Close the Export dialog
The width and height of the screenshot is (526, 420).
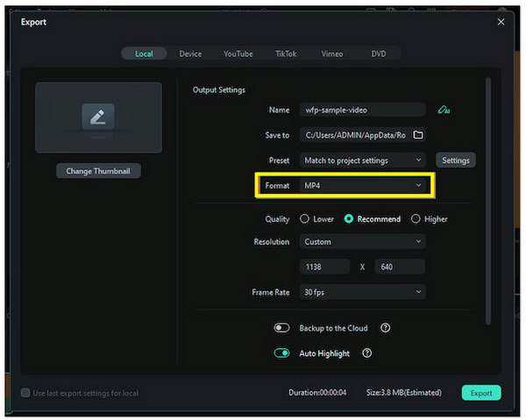pos(501,22)
